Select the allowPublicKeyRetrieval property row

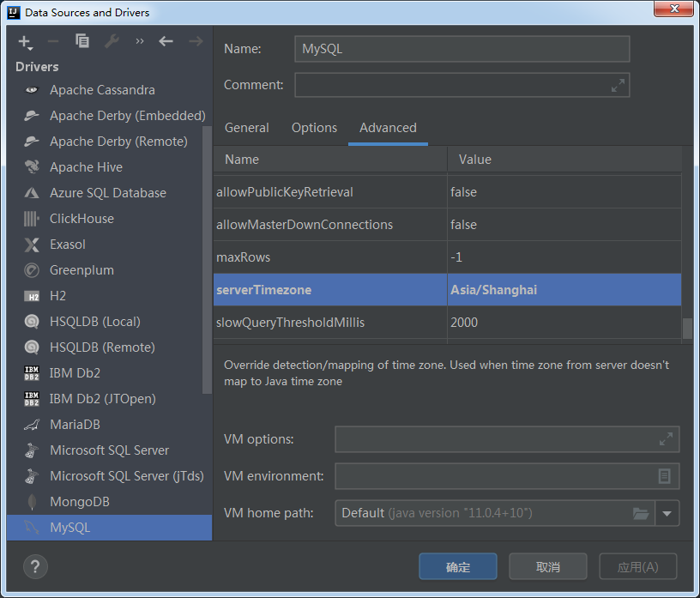coord(447,192)
